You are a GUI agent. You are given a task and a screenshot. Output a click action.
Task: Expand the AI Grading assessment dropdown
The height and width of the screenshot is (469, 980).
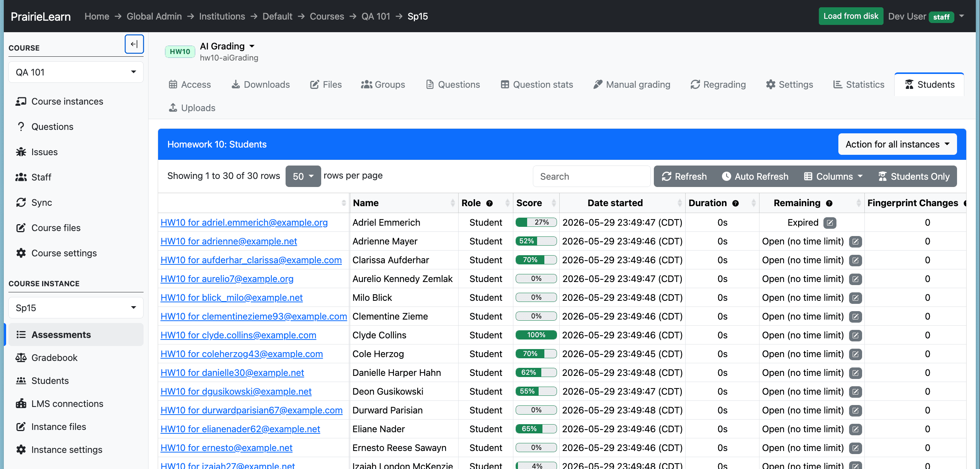coord(227,46)
